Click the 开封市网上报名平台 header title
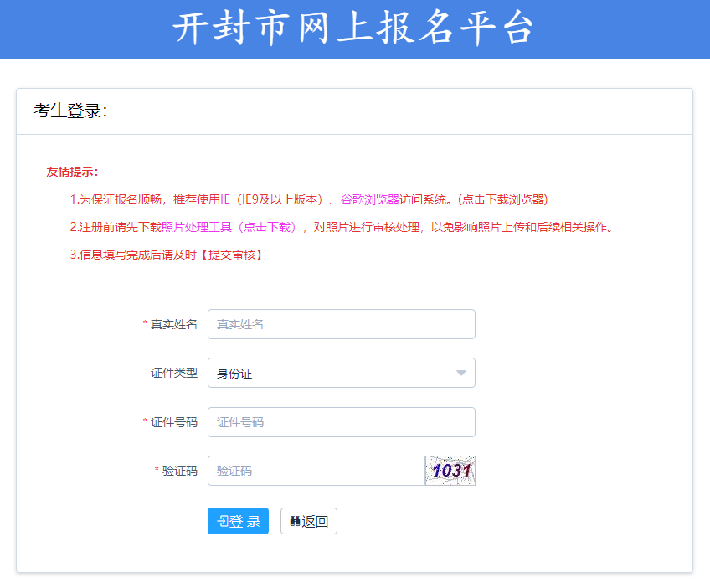Image resolution: width=710 pixels, height=588 pixels. [x=354, y=29]
